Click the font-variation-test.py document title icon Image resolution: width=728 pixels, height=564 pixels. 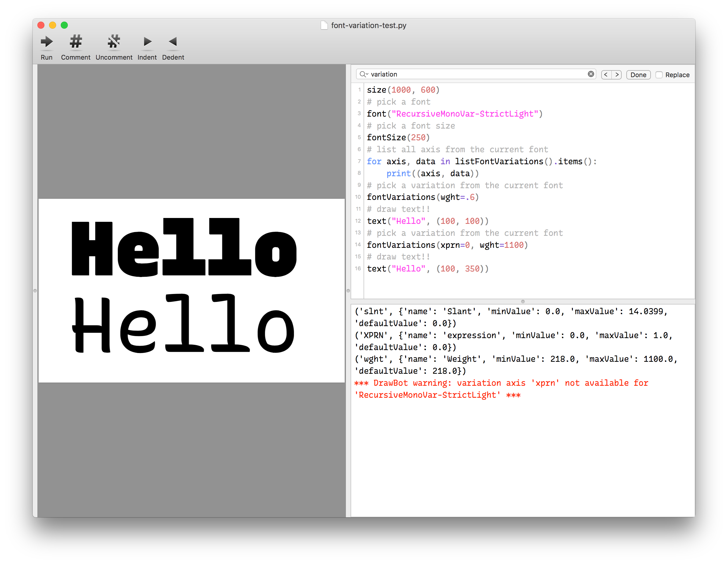[324, 25]
